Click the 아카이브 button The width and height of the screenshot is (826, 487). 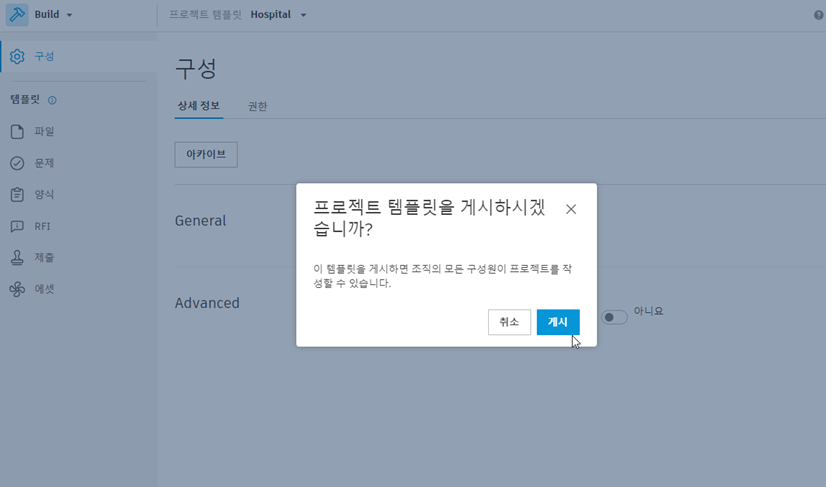coord(206,154)
